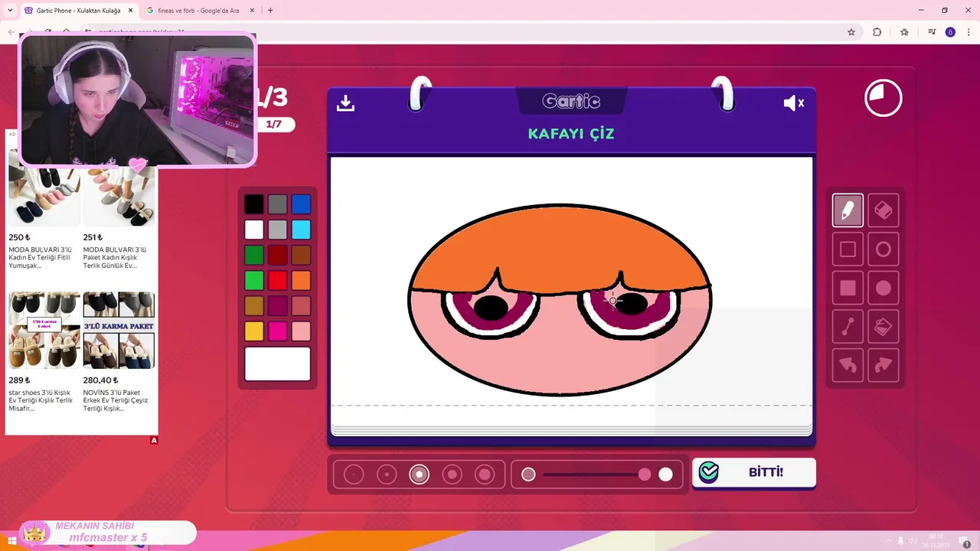Select the pencil drawing tool
980x551 pixels.
848,210
